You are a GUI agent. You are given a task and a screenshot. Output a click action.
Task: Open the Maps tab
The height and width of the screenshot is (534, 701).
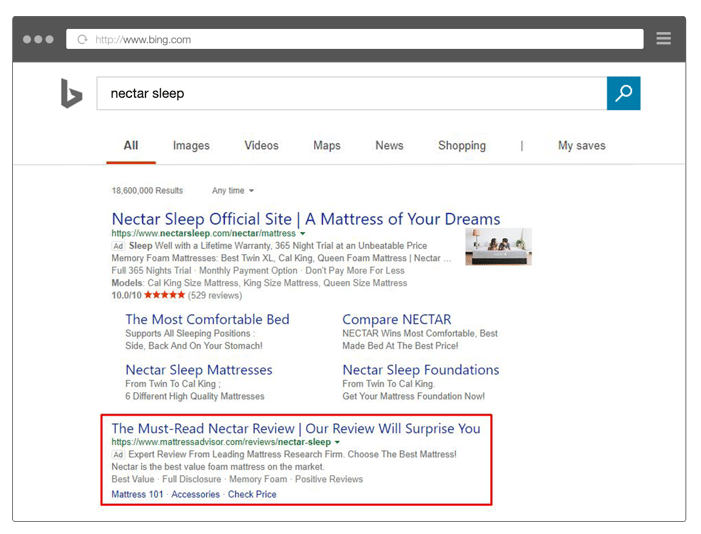coord(327,146)
